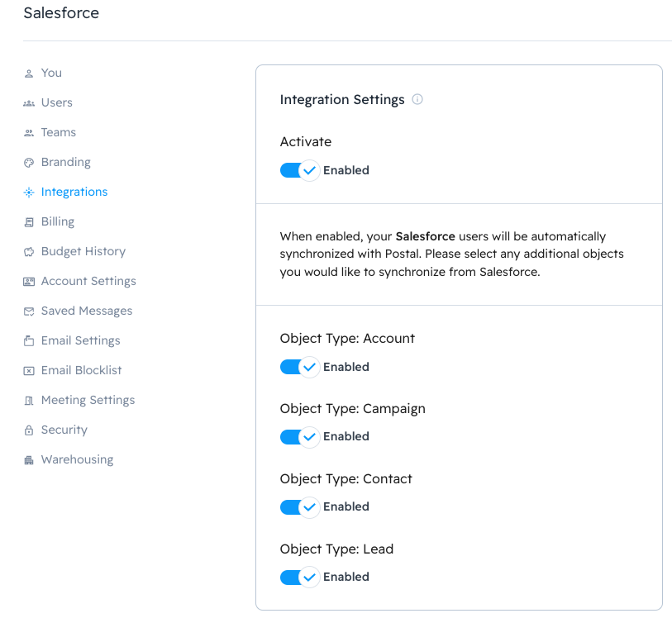Click the You person icon in sidebar
This screenshot has width=672, height=618.
[x=29, y=73]
